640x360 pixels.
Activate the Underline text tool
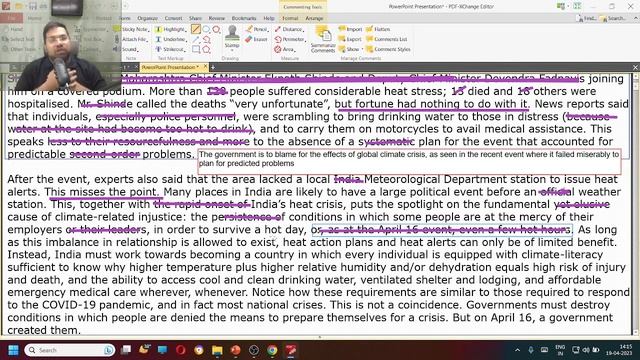click(171, 39)
